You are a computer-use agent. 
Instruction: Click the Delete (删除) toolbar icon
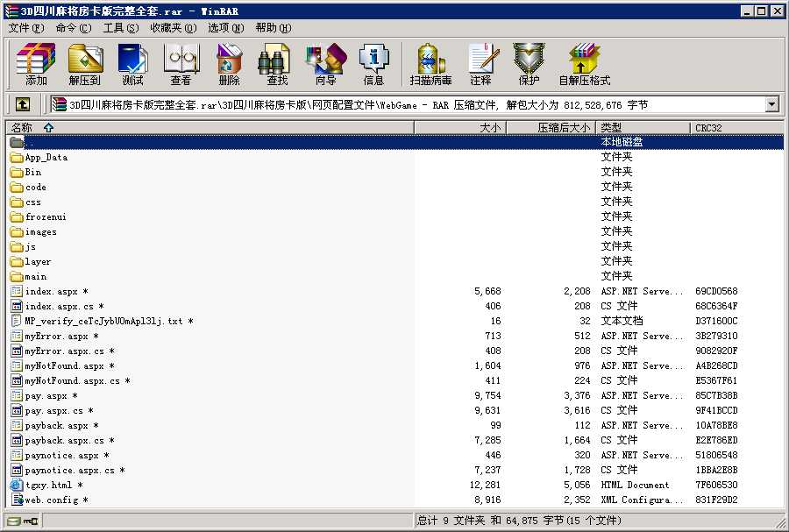coord(229,64)
